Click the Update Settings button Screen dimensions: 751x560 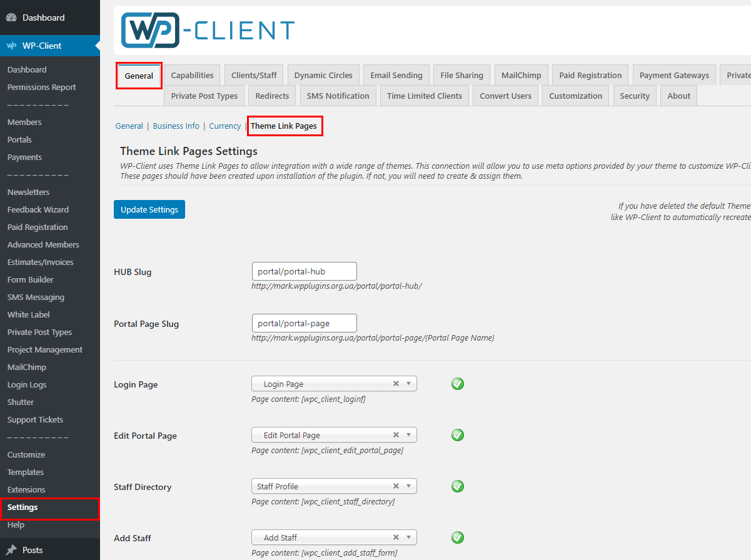pyautogui.click(x=149, y=209)
